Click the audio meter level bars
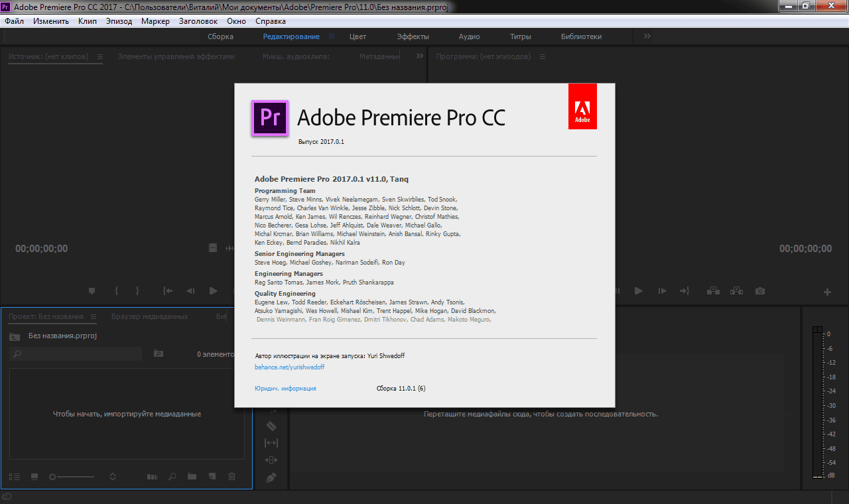Screen dimensions: 849x504 pyautogui.click(x=818, y=402)
